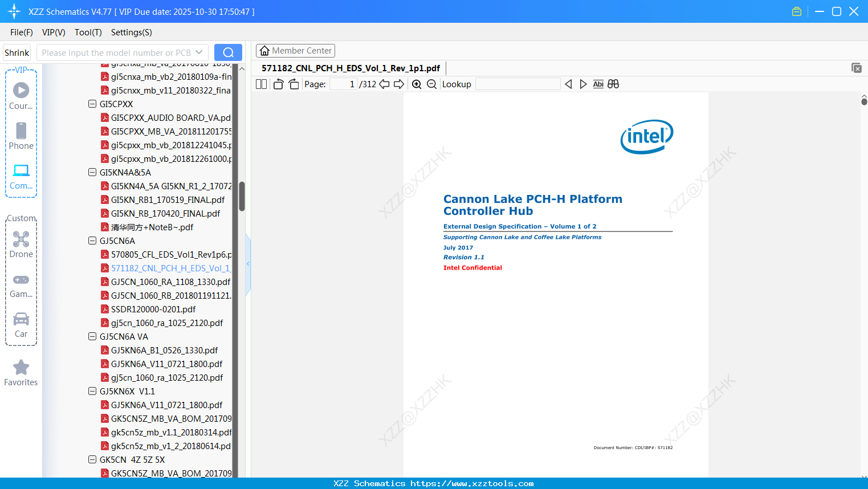Select the 571182_CNL_PCH_H_EDS_Vol_1_Rev_1p1.pdf tab
This screenshot has height=489, width=868.
pyautogui.click(x=351, y=68)
